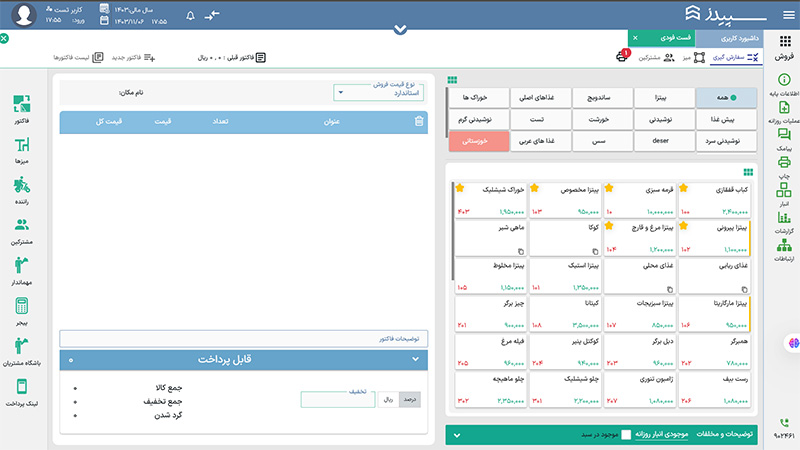Add چلو ماهیچه product to order

[490, 390]
